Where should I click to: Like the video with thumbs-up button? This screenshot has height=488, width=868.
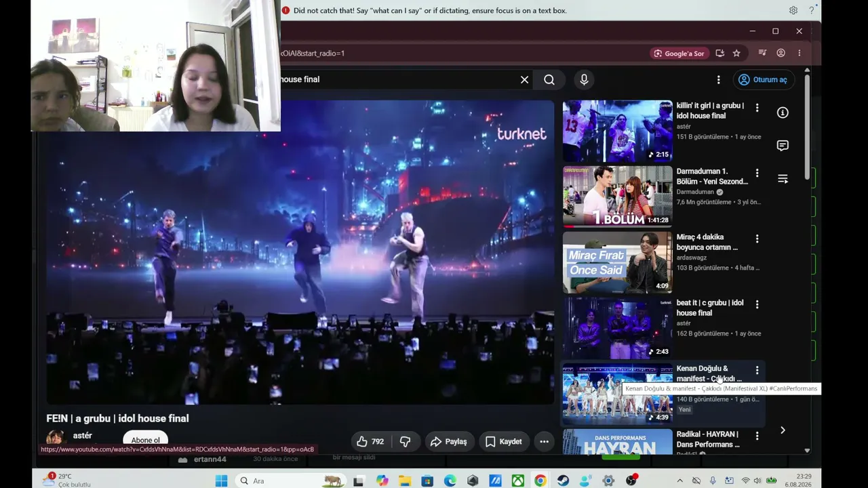tap(371, 442)
